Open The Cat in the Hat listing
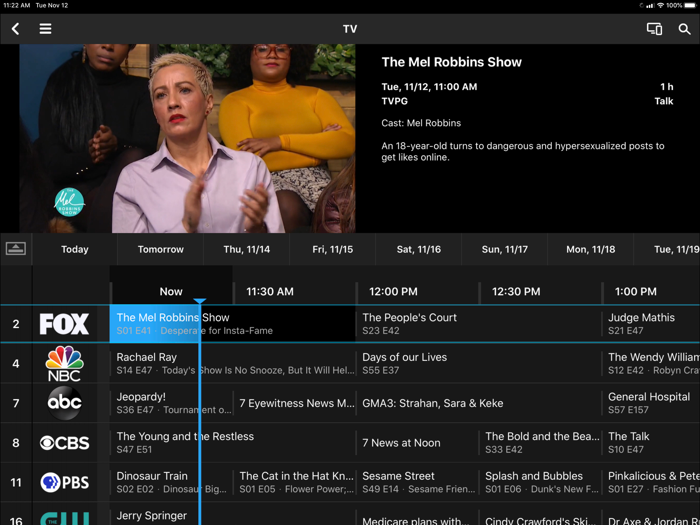The height and width of the screenshot is (525, 700). click(294, 482)
